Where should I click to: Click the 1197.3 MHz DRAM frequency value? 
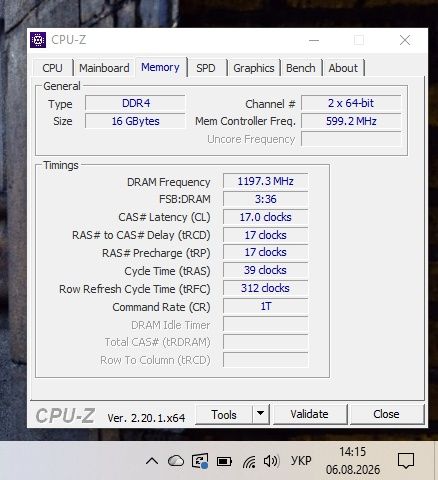point(265,181)
